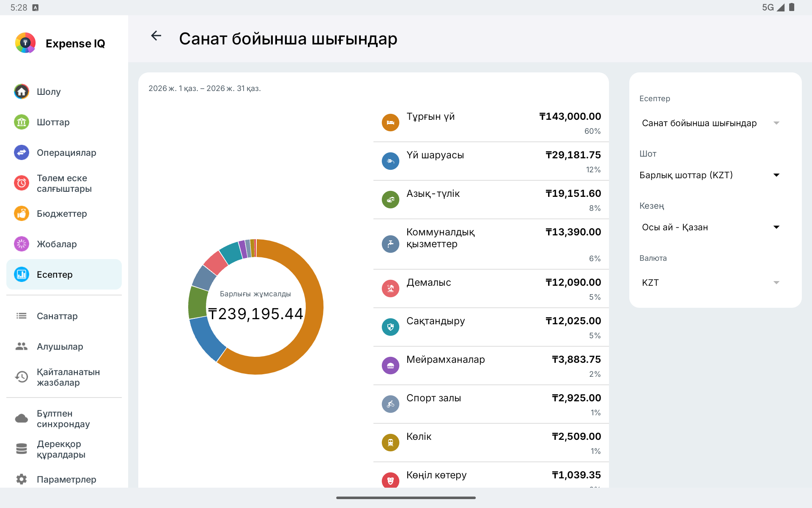812x508 pixels.
Task: Go back using the arrow icon
Action: point(156,36)
